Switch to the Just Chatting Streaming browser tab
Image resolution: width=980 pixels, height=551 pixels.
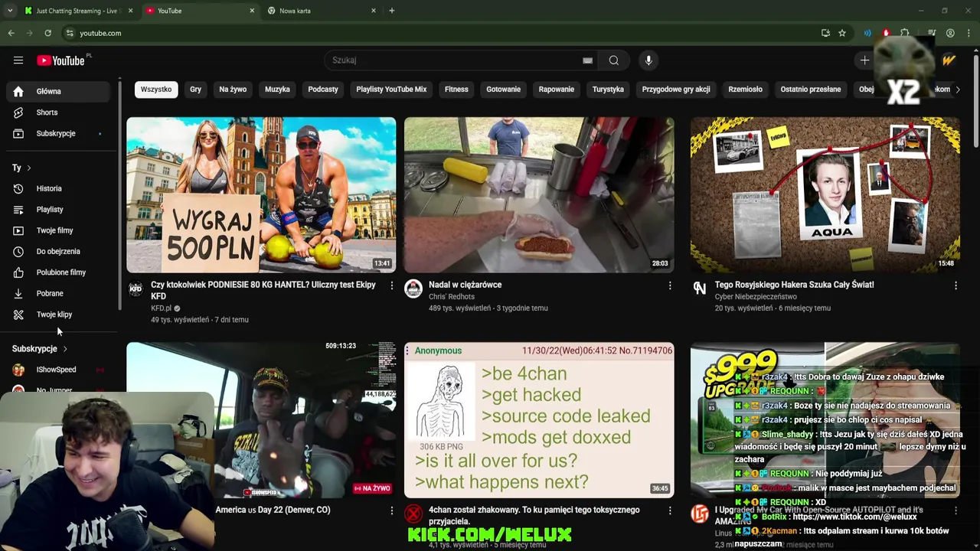point(77,11)
